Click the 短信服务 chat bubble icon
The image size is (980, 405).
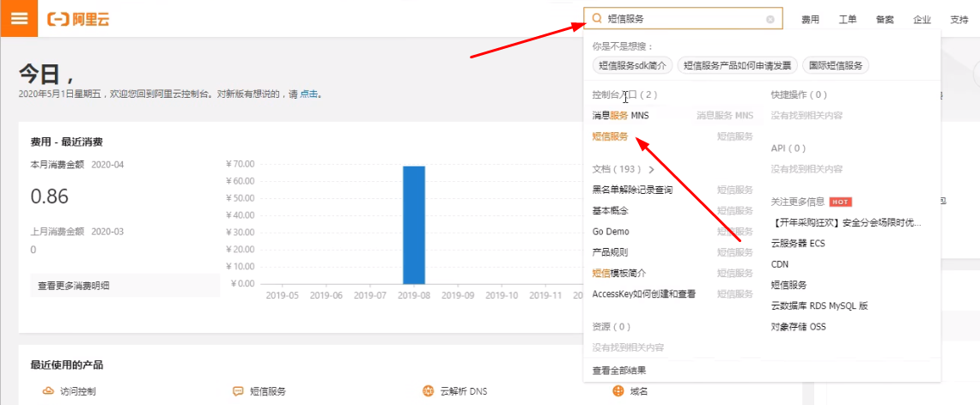pyautogui.click(x=238, y=391)
